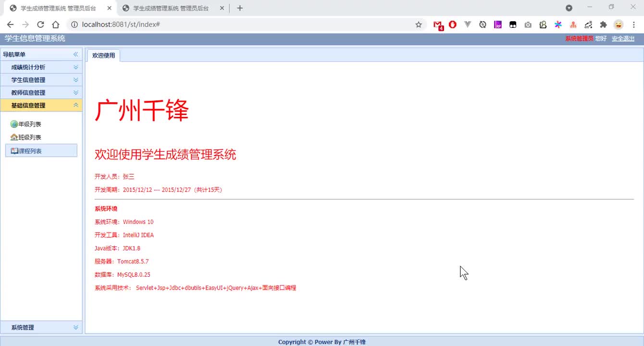
Task: Select the 欢迎使用 tab
Action: pos(104,55)
